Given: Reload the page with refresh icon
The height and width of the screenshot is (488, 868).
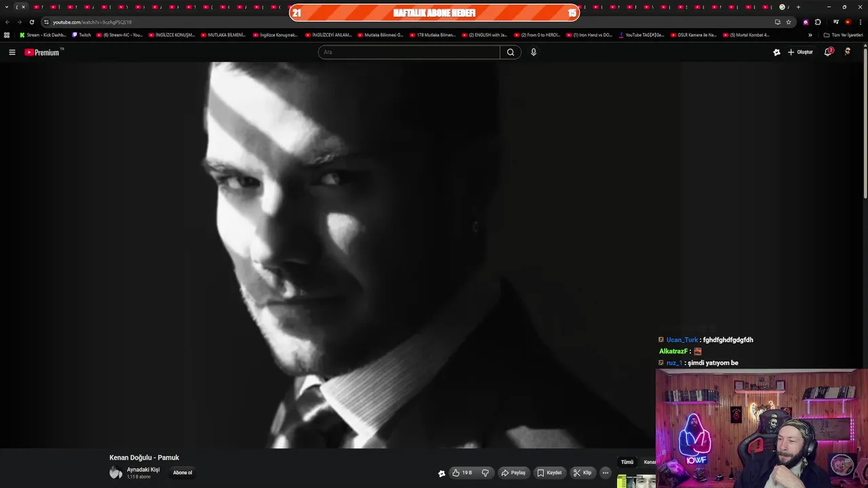Looking at the screenshot, I should click(x=31, y=22).
